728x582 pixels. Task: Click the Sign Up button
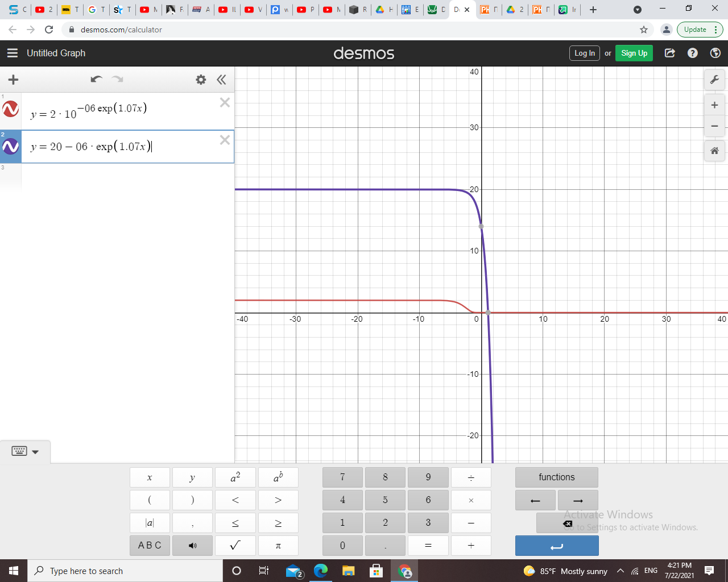point(634,53)
